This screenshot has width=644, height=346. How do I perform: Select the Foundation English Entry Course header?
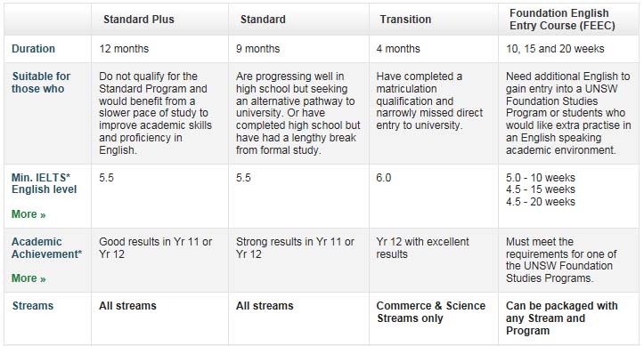(562, 20)
